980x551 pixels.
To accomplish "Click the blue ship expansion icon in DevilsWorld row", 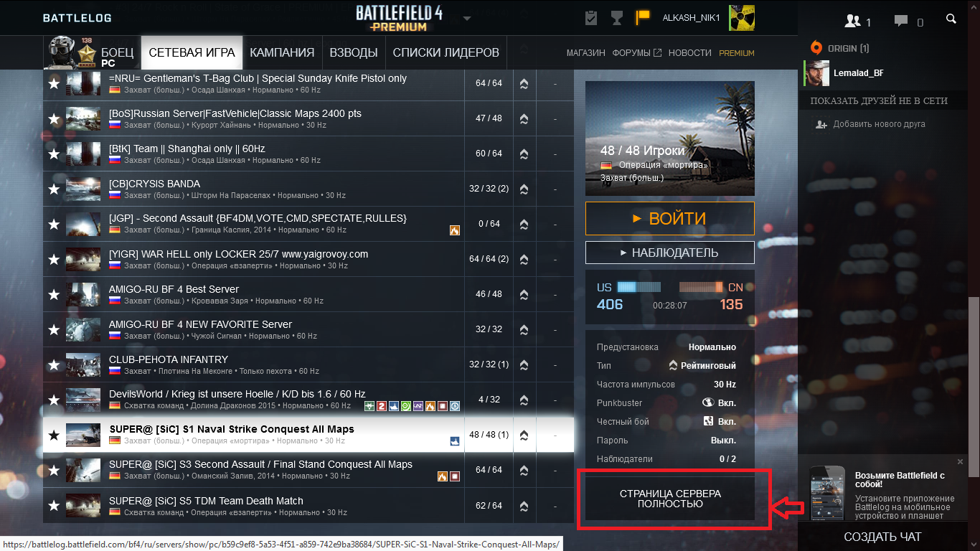I will [x=394, y=406].
